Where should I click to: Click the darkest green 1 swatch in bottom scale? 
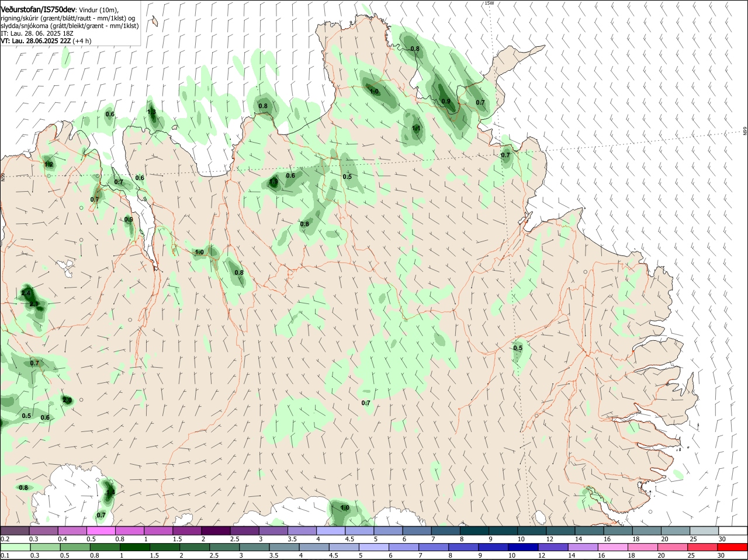[x=134, y=547]
